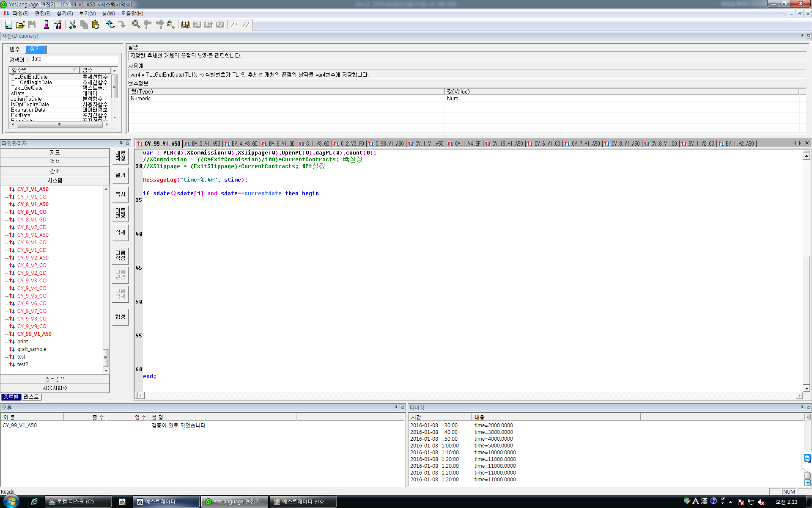Click the code editor scroll down arrow
Image resolution: width=812 pixels, height=508 pixels.
point(807,388)
